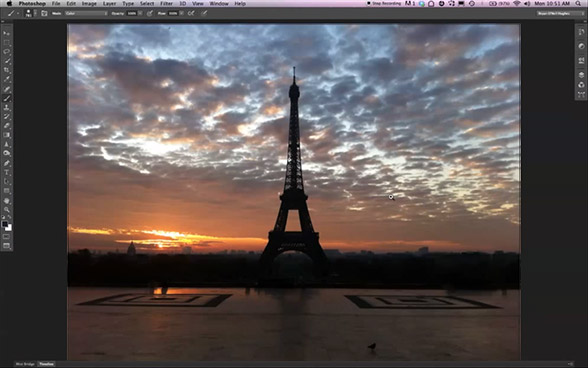Select the Blur tool
Viewport: 588px width, 368px height.
[x=7, y=144]
